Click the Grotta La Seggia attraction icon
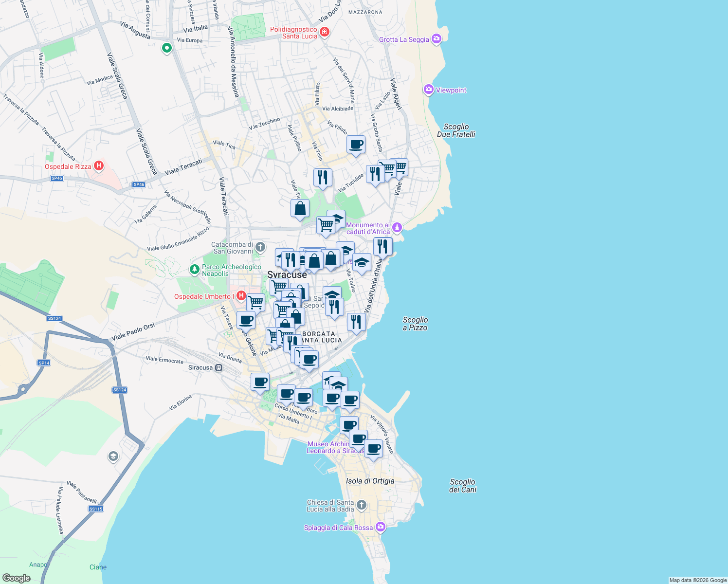 pyautogui.click(x=436, y=39)
